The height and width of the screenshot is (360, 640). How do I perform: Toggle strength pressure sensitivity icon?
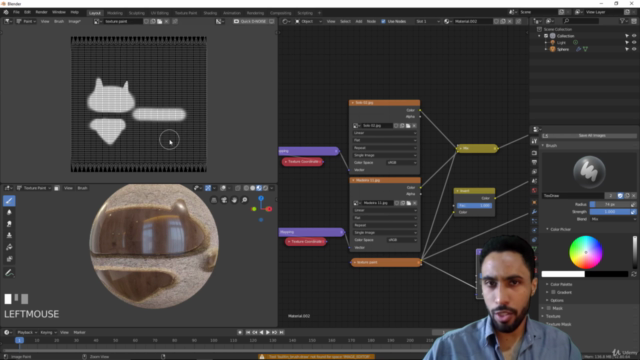pos(633,212)
